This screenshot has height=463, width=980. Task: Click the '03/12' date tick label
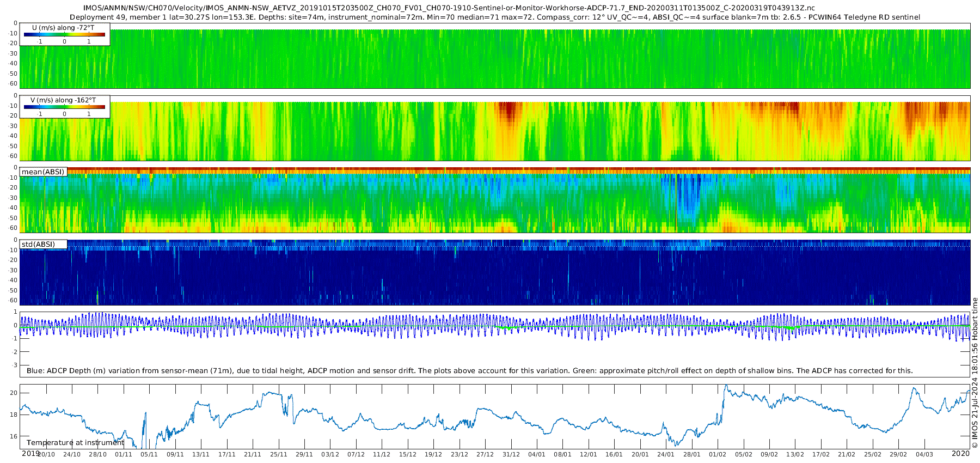click(330, 454)
